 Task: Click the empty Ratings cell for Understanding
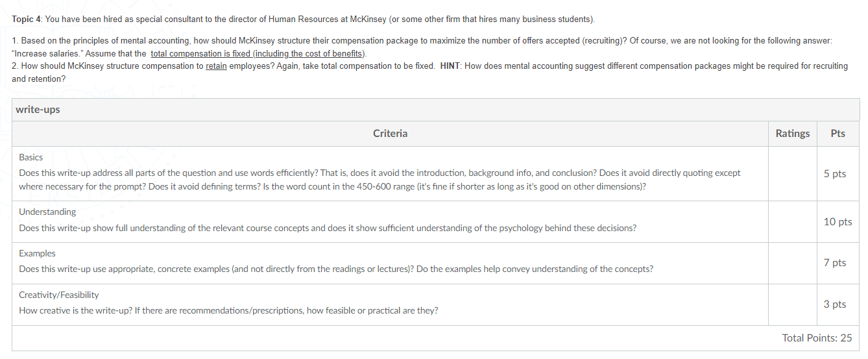(793, 221)
